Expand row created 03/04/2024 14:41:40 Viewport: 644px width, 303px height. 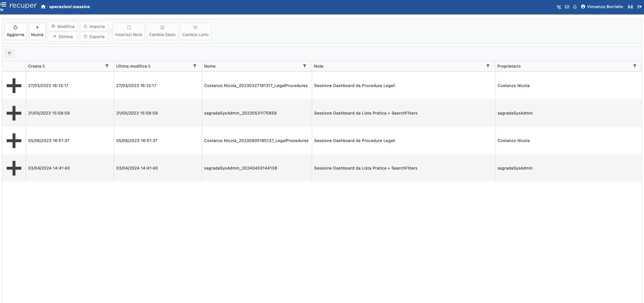(14, 168)
